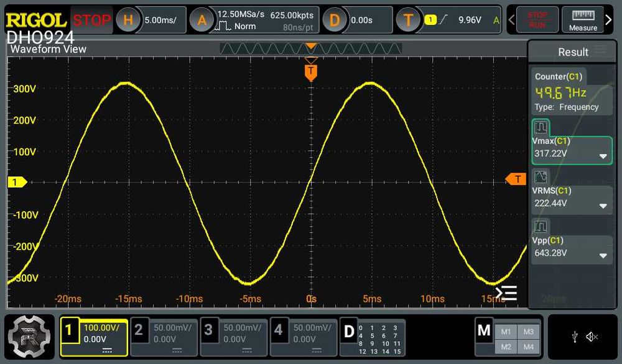This screenshot has height=364, width=622.
Task: Select channel 1 100.00V/ scale value
Action: click(101, 327)
